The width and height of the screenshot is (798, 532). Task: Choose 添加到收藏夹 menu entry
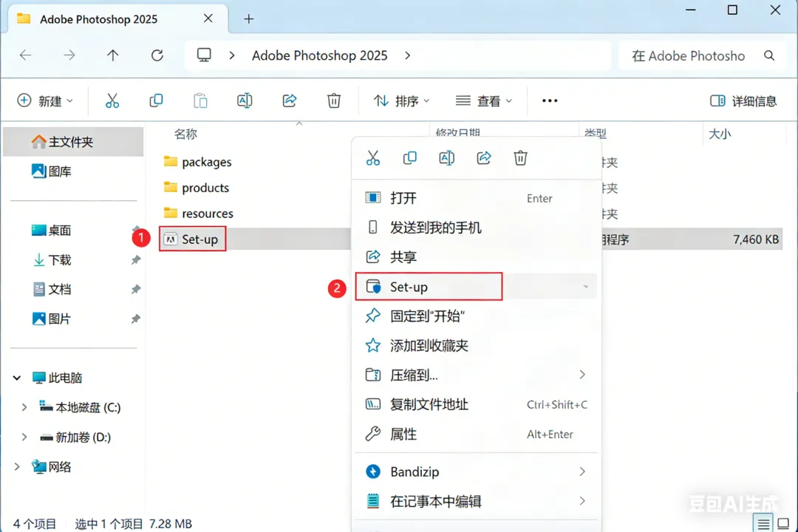[x=476, y=346]
